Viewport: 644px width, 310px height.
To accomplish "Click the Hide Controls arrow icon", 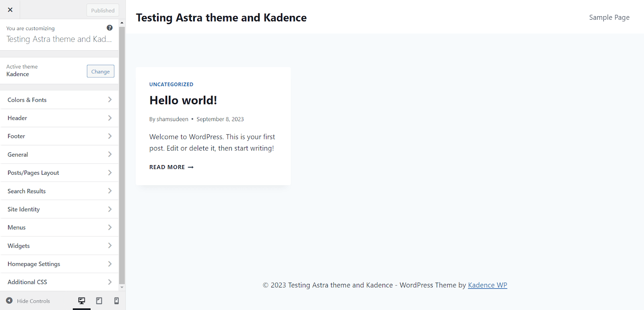I will click(9, 301).
